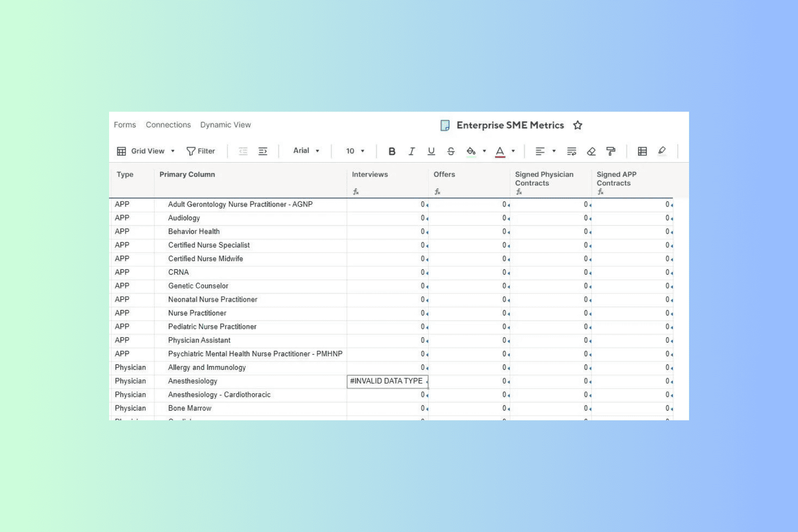The height and width of the screenshot is (532, 798).
Task: Open the Forms menu
Action: pyautogui.click(x=125, y=125)
